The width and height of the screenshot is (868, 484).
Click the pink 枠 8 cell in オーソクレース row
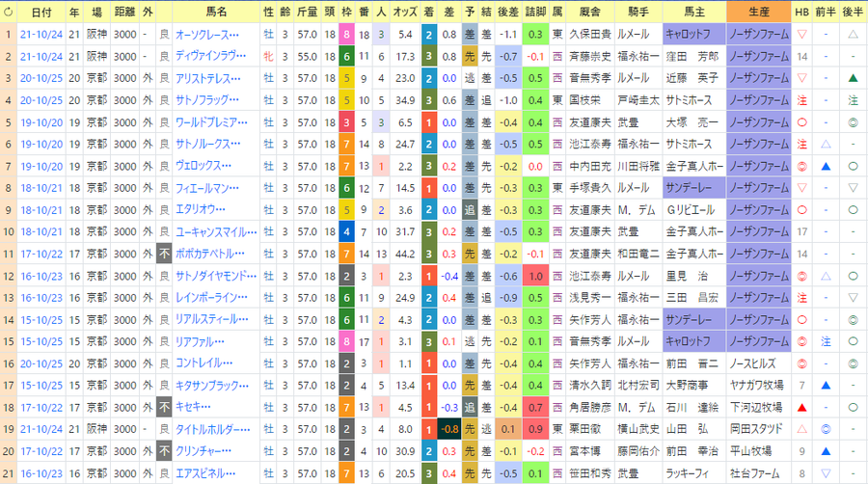346,35
